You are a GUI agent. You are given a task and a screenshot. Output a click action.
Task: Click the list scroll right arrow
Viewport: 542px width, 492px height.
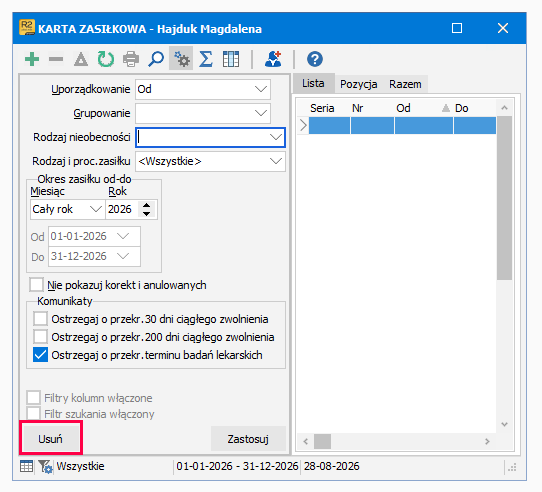coord(487,441)
